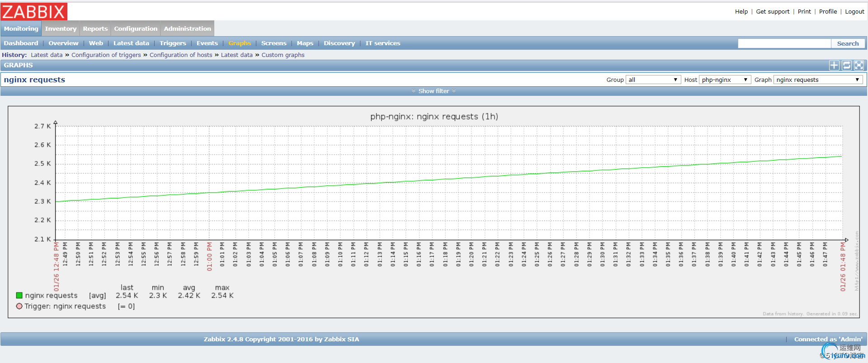The image size is (868, 363).
Task: Click the add to favourites plus icon
Action: (x=834, y=66)
